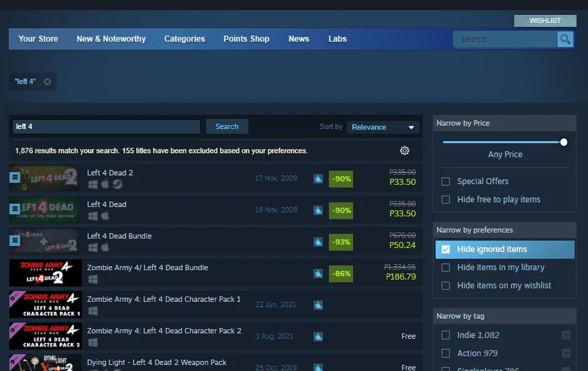Filter results by Indie tag checkbox

446,335
